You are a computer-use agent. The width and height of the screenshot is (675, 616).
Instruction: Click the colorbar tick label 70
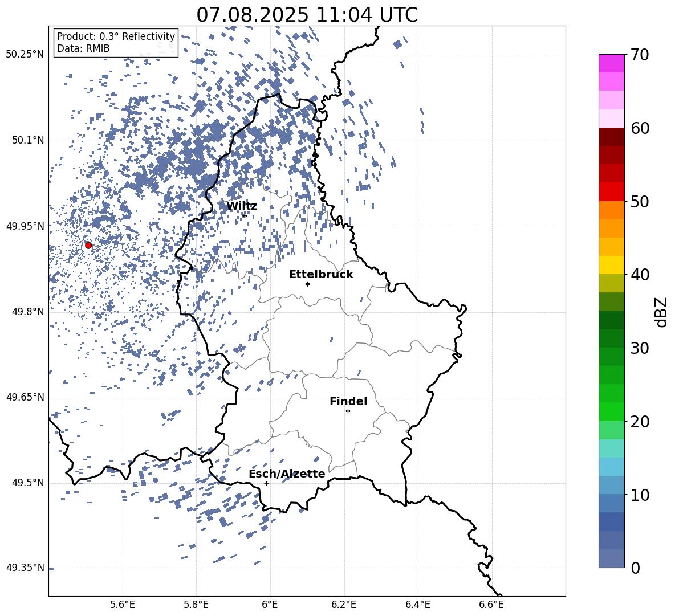tap(640, 55)
